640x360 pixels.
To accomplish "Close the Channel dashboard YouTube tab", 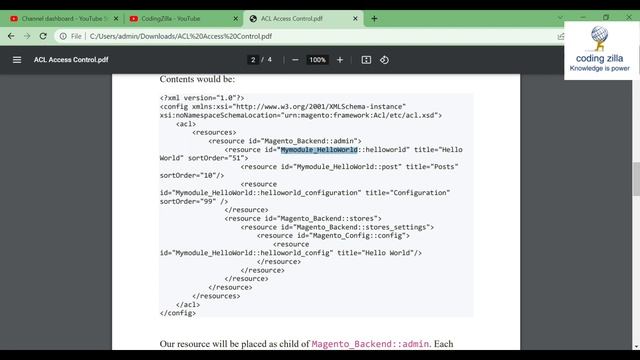I will [x=116, y=19].
